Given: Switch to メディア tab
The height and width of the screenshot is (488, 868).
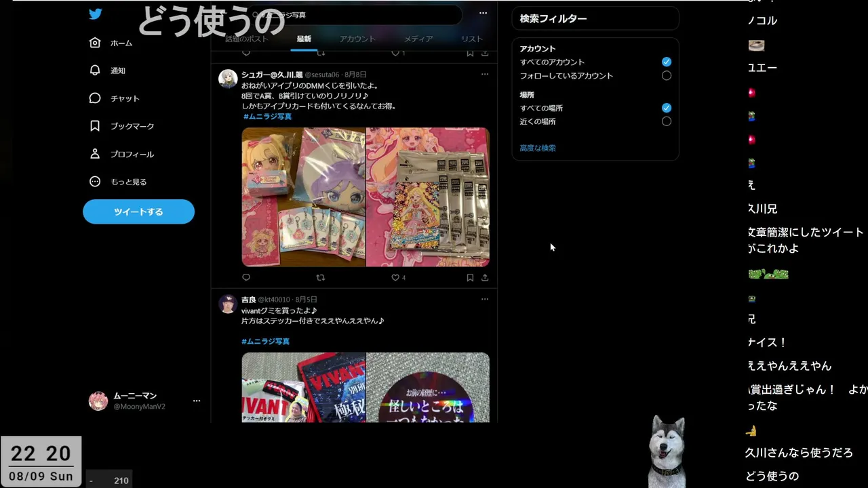Looking at the screenshot, I should (418, 39).
